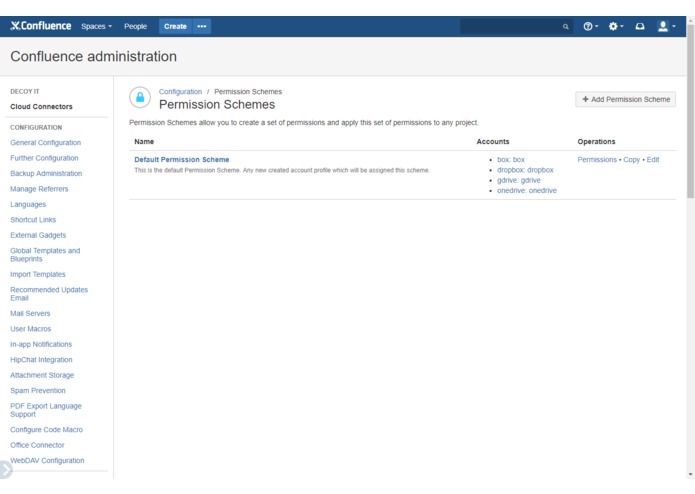This screenshot has height=494, width=695.
Task: Open Shortcut Links sidebar item
Action: [x=33, y=219]
